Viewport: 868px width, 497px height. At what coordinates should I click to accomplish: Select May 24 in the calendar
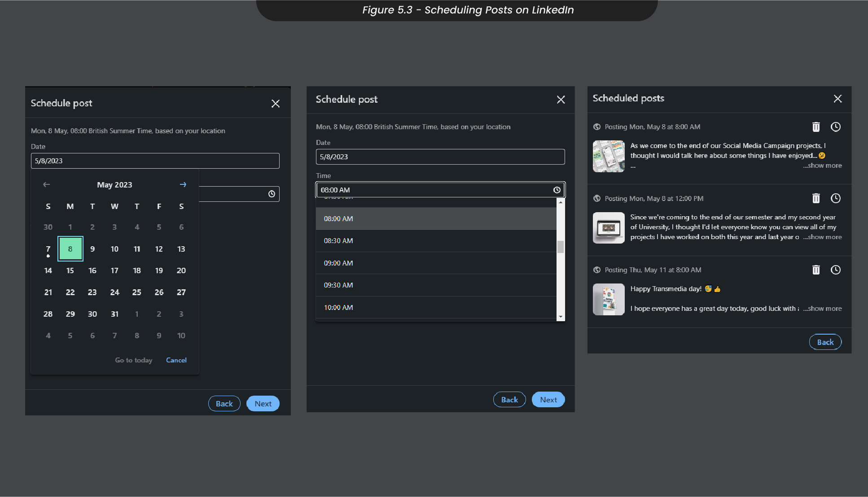point(115,292)
